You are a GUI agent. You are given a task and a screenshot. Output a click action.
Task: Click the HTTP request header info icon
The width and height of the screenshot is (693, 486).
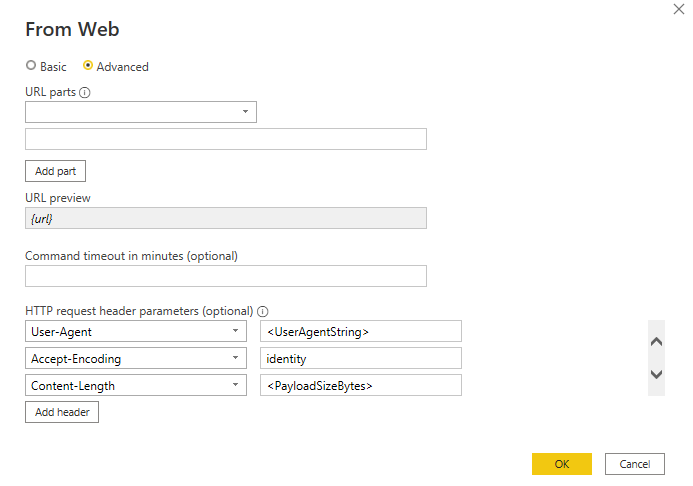pos(263,311)
